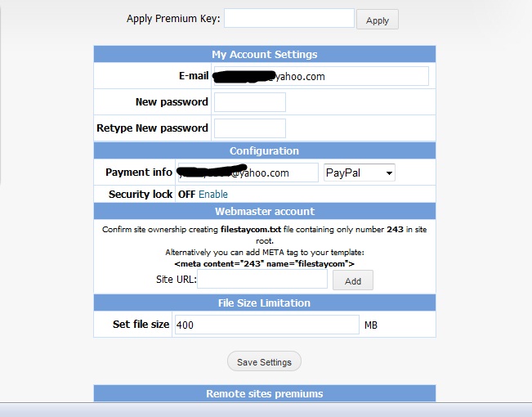Click the MB unit label
Screen dimensions: 532x417
pyautogui.click(x=371, y=325)
